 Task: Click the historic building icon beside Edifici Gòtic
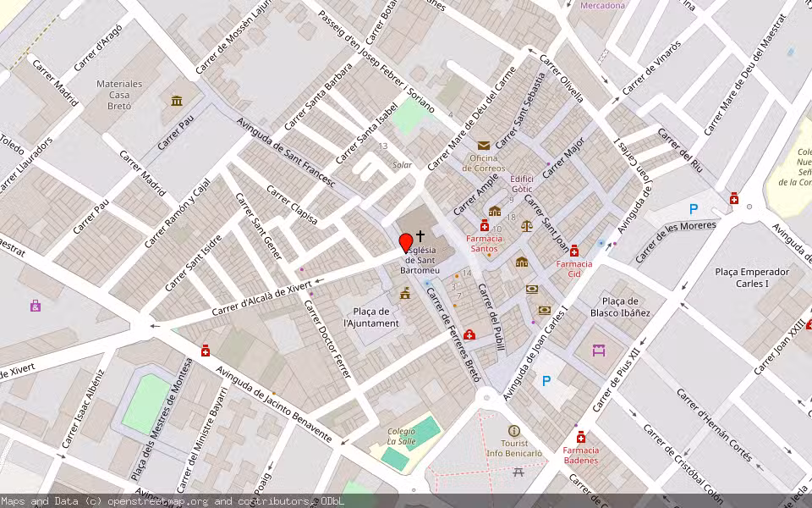495,211
